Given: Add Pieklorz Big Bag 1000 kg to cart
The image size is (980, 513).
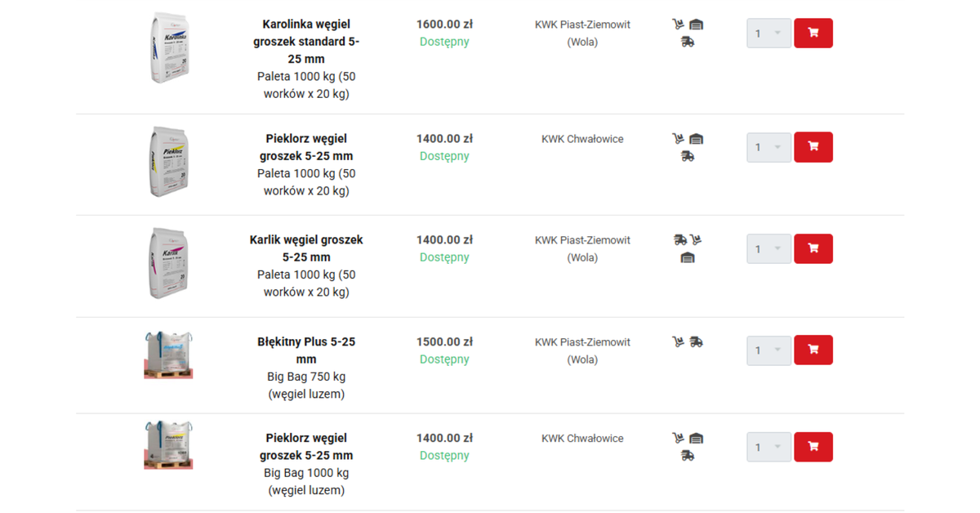Looking at the screenshot, I should click(x=813, y=447).
